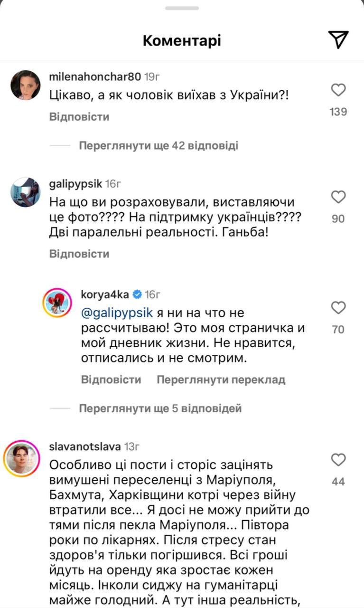Like milenahonchar80's comment
The width and height of the screenshot is (364, 608).
(x=338, y=90)
